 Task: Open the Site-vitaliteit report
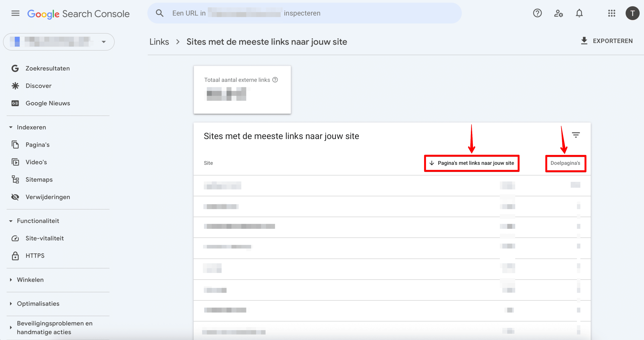click(45, 238)
